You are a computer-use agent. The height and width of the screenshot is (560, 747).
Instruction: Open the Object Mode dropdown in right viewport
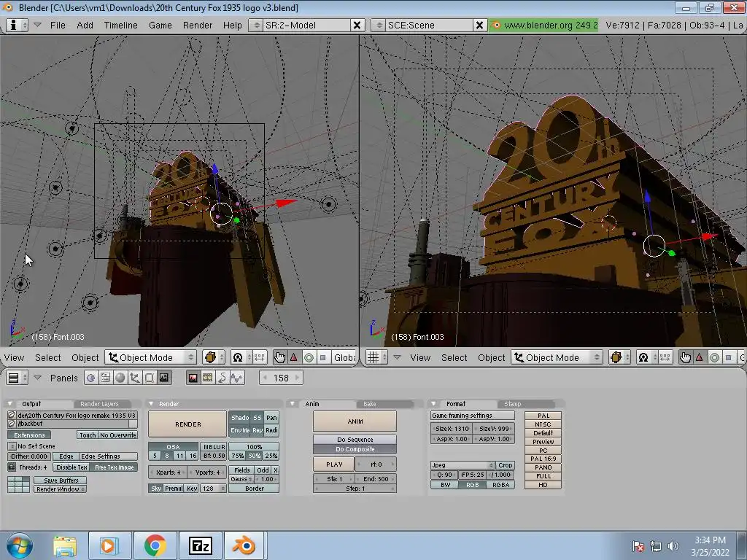(x=557, y=357)
